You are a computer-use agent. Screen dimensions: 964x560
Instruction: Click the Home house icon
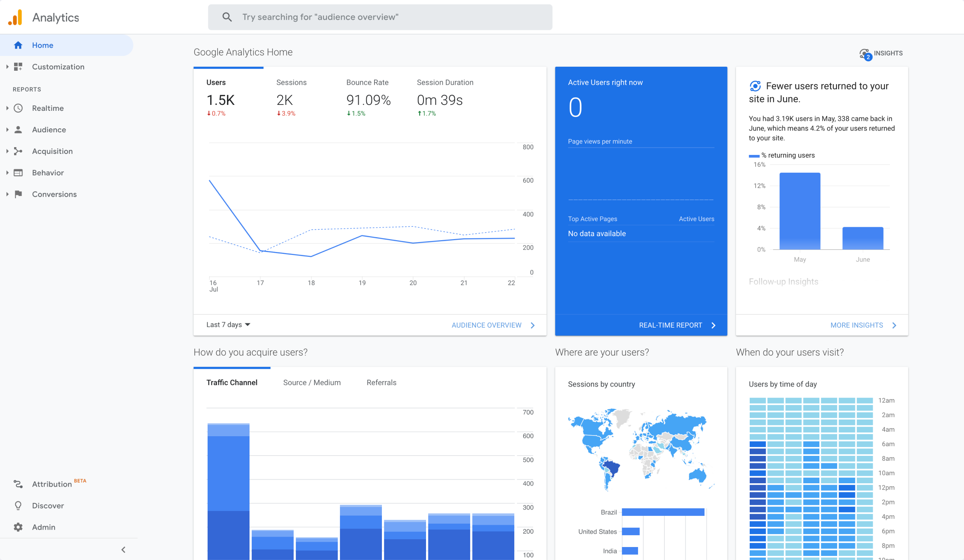point(18,45)
